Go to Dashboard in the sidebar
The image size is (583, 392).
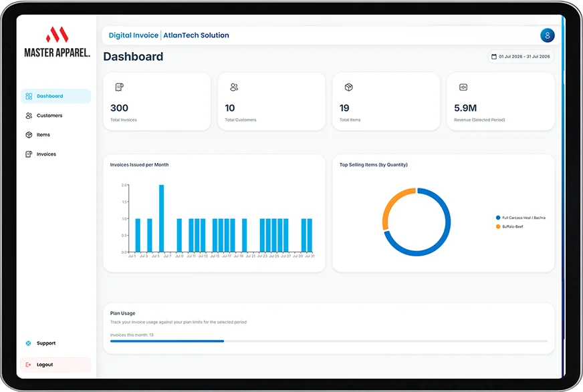[x=55, y=96]
